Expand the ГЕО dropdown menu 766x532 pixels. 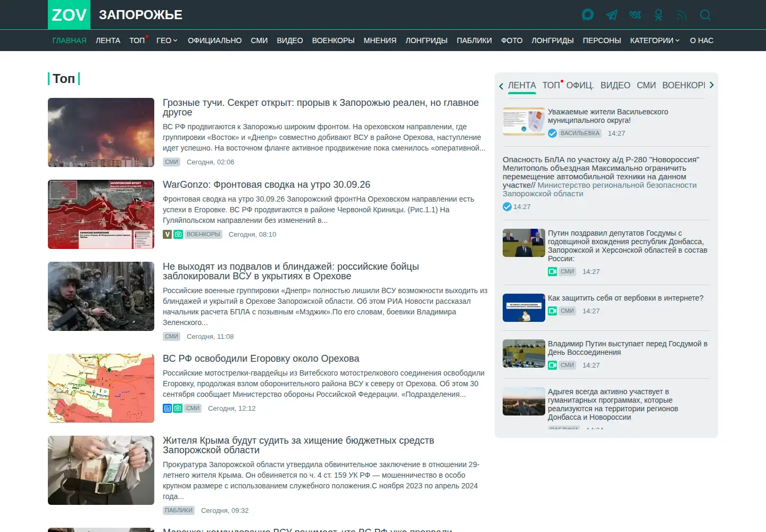(x=167, y=40)
